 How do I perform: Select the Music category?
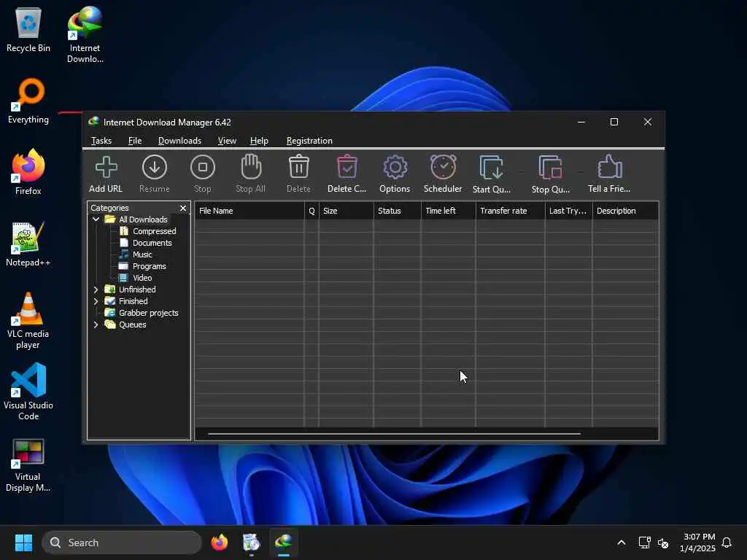click(x=142, y=254)
